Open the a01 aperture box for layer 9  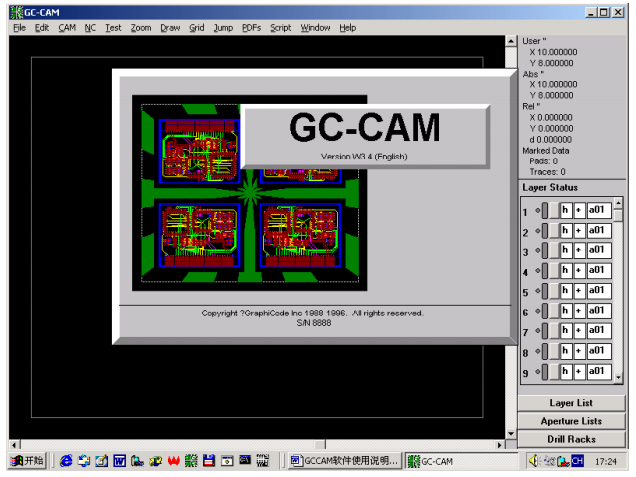[599, 371]
